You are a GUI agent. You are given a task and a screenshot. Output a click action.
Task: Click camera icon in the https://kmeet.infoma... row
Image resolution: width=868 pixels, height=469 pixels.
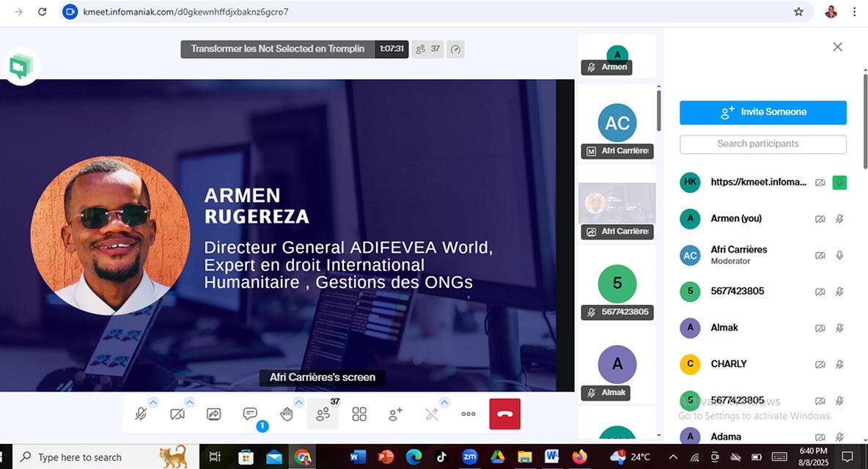point(820,182)
